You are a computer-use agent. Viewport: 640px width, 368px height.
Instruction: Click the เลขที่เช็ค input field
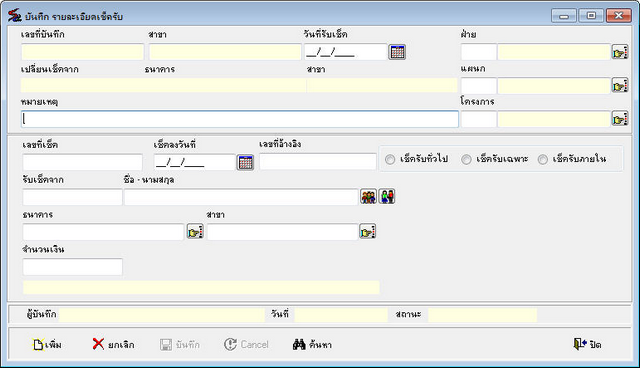point(82,162)
